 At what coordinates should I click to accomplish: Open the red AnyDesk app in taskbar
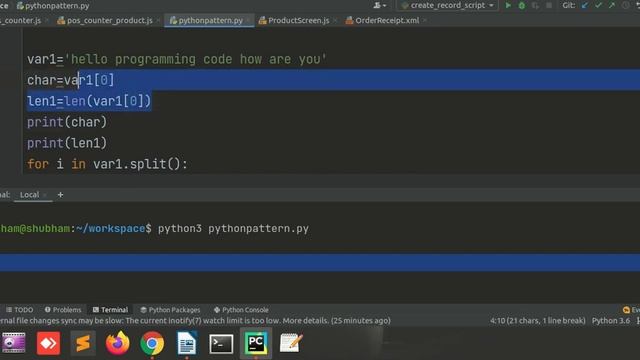point(48,343)
